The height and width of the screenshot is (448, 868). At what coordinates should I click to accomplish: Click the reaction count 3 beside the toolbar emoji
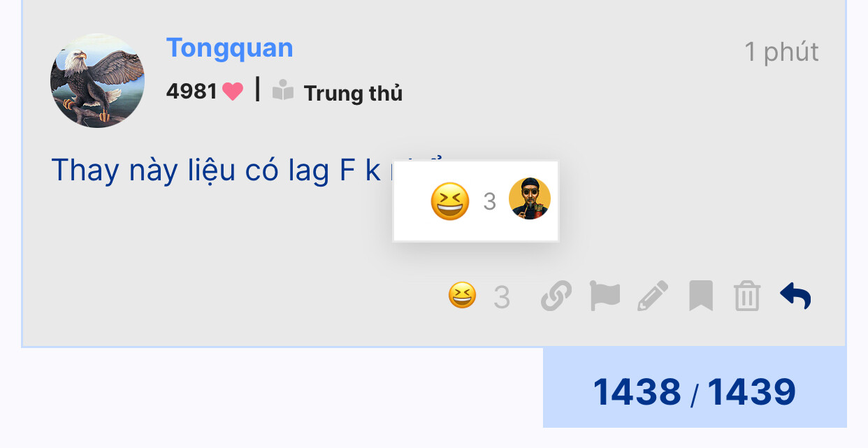point(501,298)
